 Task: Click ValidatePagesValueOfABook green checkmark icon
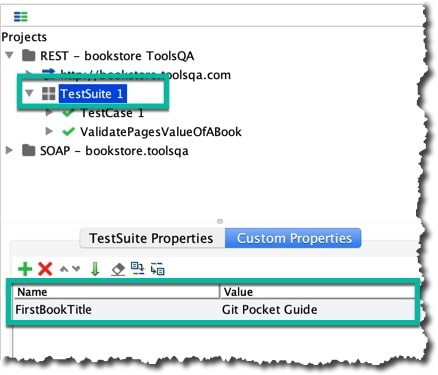(x=68, y=132)
